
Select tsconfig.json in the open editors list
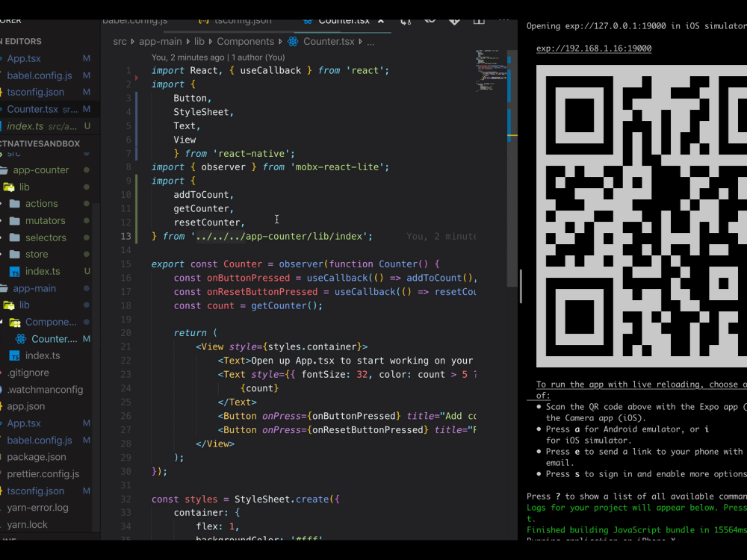(x=36, y=93)
